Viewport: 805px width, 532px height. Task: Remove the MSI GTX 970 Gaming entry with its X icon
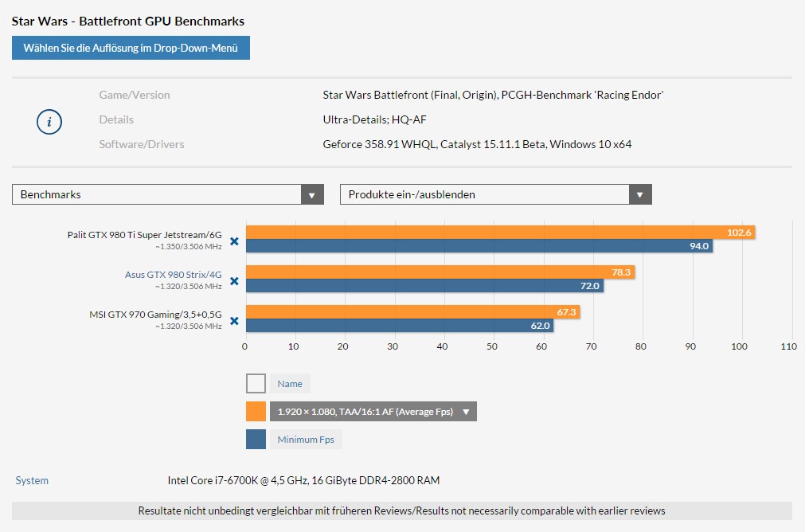(234, 321)
